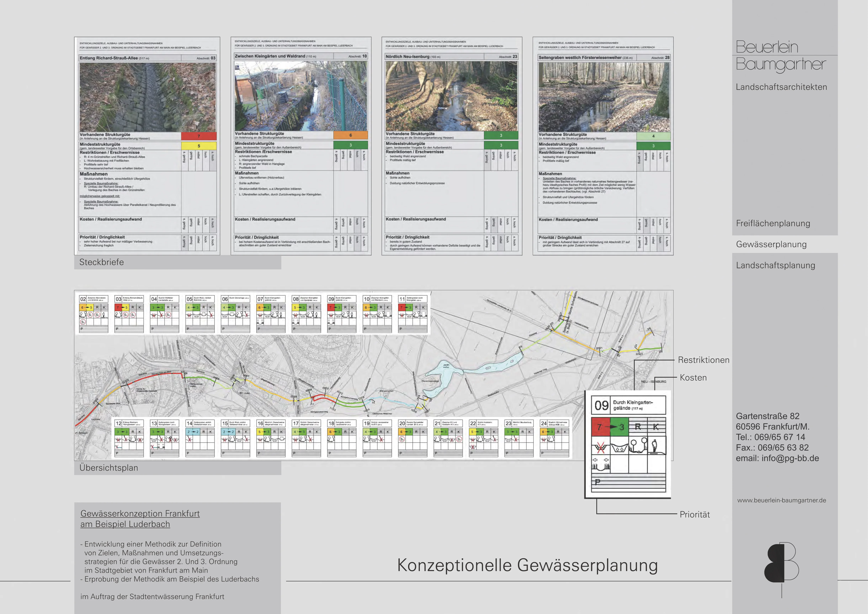Select the Landschaftsplanung sidebar item
The height and width of the screenshot is (614, 868).
click(775, 265)
